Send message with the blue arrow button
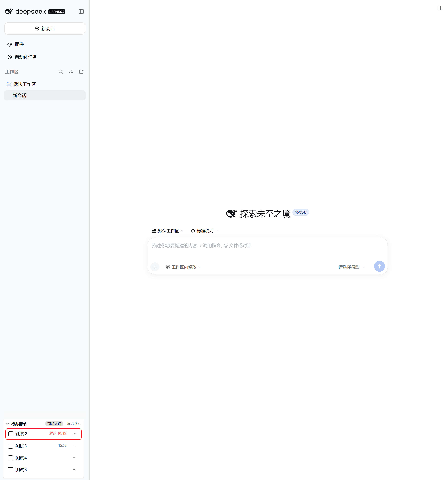Image resolution: width=448 pixels, height=480 pixels. 379,266
